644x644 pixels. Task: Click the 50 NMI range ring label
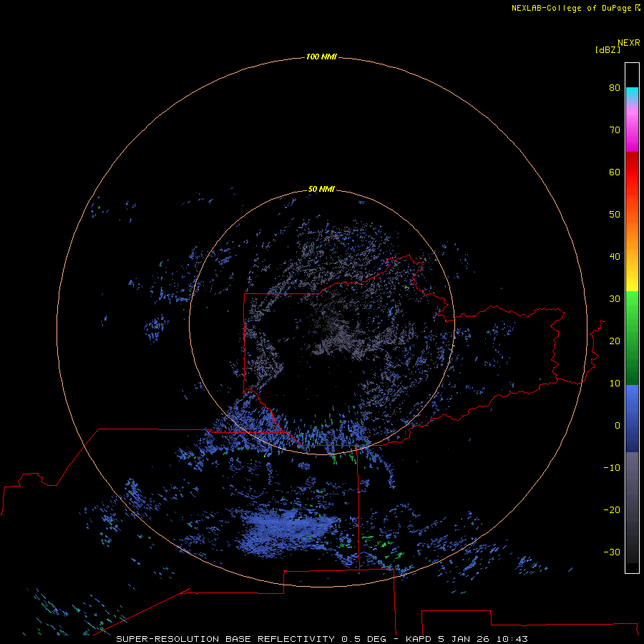coord(321,190)
